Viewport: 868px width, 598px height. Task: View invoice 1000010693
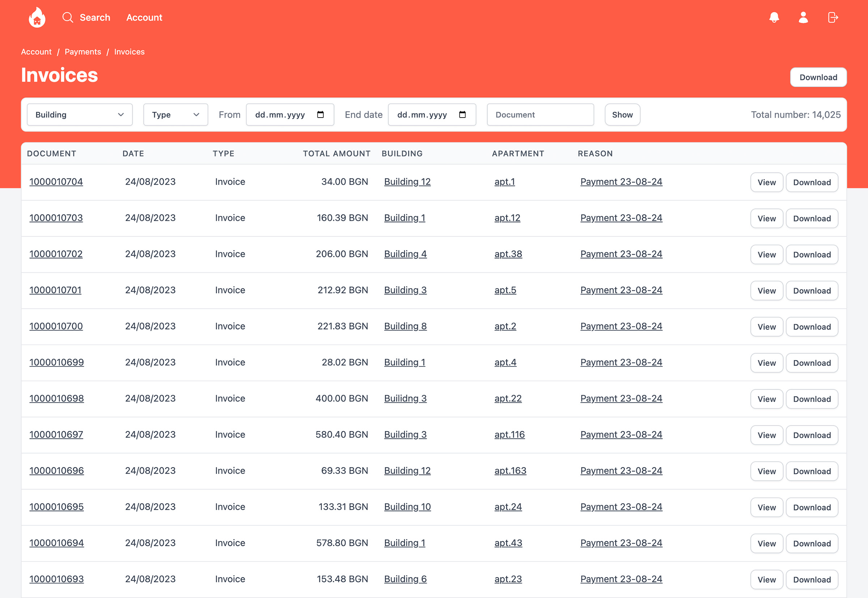766,580
